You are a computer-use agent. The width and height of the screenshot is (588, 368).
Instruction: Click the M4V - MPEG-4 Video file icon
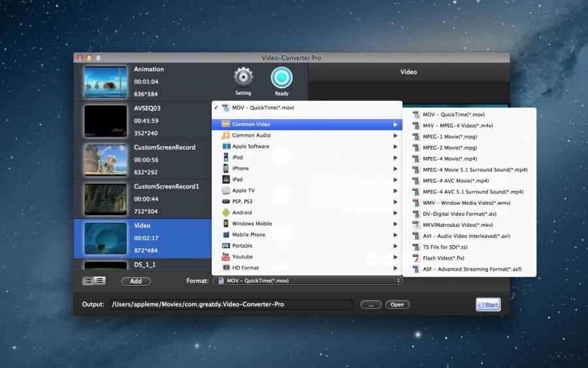416,125
